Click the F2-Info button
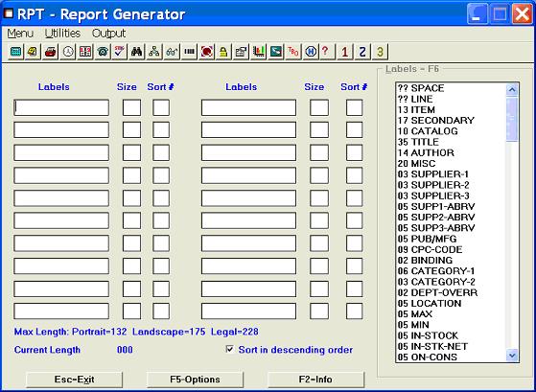The image size is (536, 392). (315, 380)
